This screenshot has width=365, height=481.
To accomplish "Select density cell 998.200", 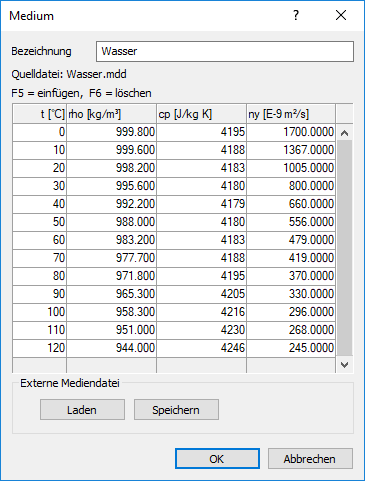I will coord(112,168).
